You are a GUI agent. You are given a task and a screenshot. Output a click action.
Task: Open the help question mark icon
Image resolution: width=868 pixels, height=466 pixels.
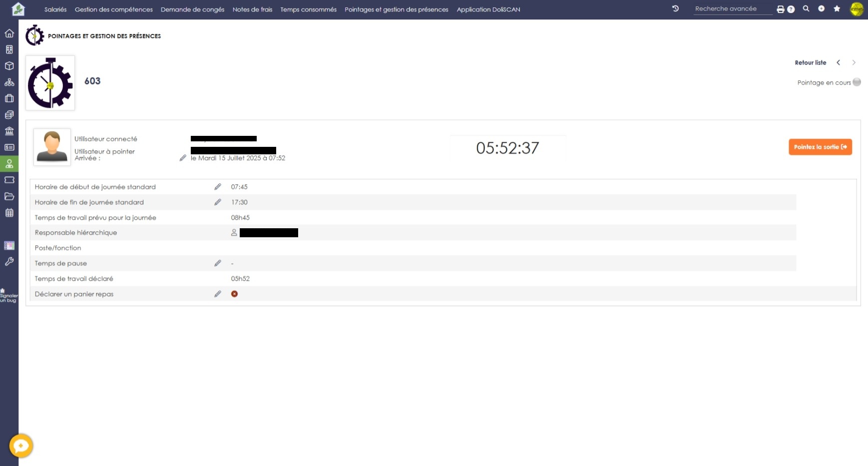pyautogui.click(x=791, y=9)
